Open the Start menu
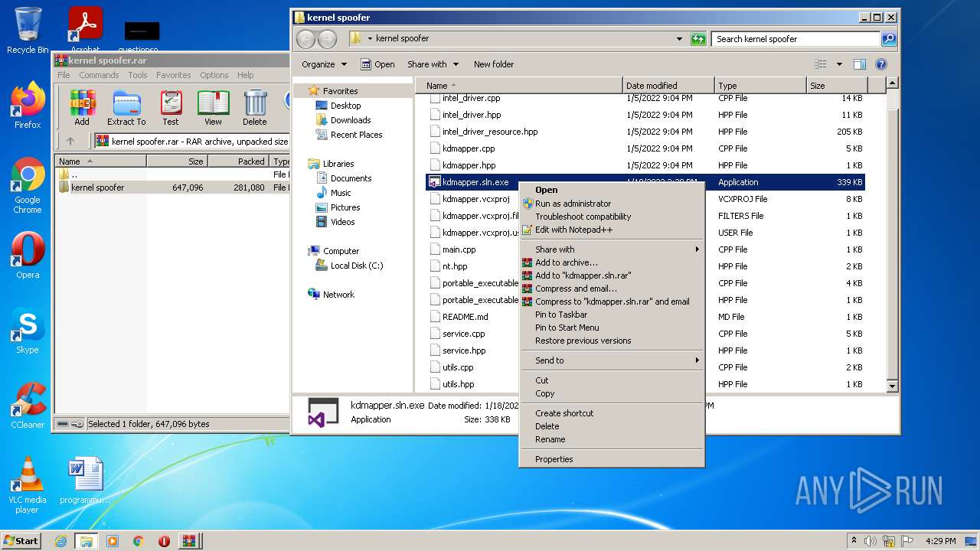This screenshot has height=551, width=980. [x=21, y=540]
